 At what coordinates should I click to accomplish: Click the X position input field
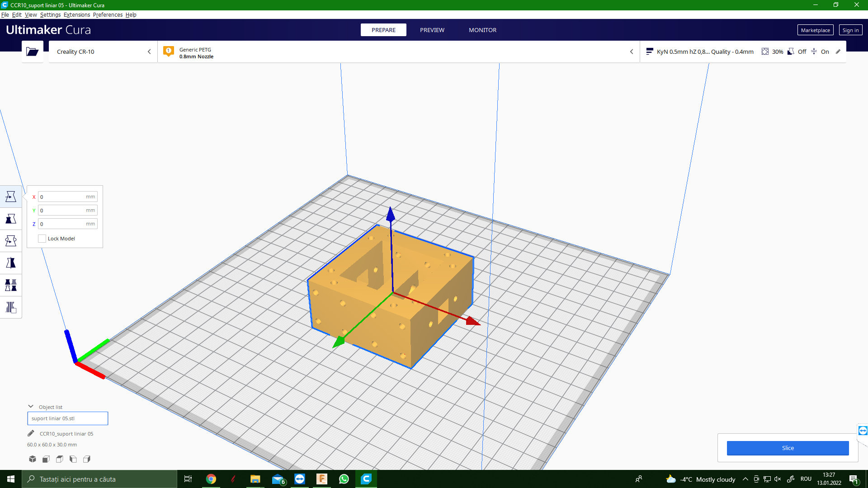click(x=63, y=197)
